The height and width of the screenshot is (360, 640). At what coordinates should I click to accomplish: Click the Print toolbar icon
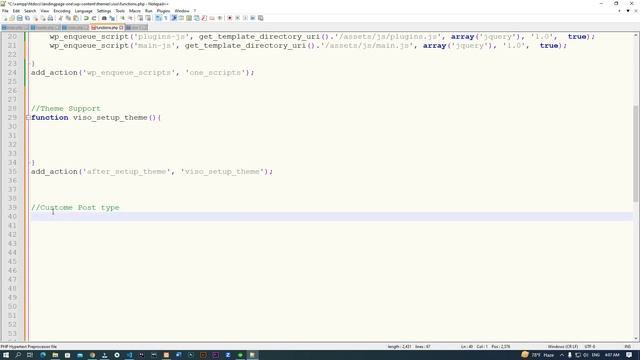coord(50,18)
